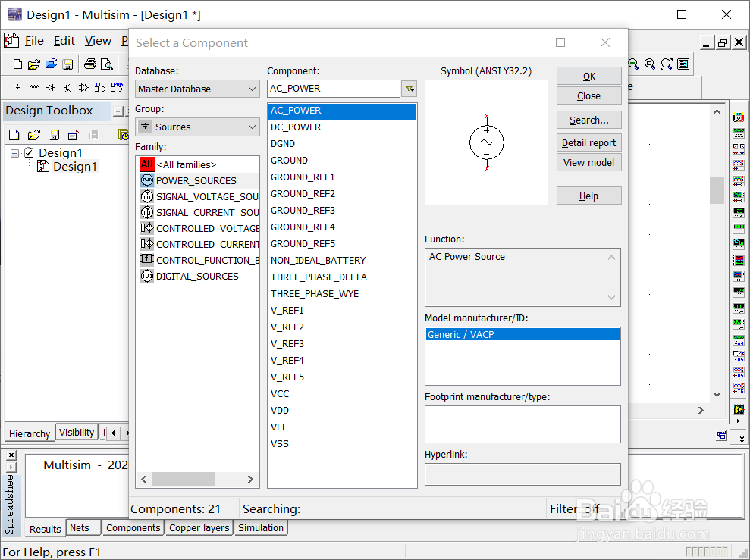Image resolution: width=750 pixels, height=560 pixels.
Task: Place a Transistor component icon
Action: point(67,87)
